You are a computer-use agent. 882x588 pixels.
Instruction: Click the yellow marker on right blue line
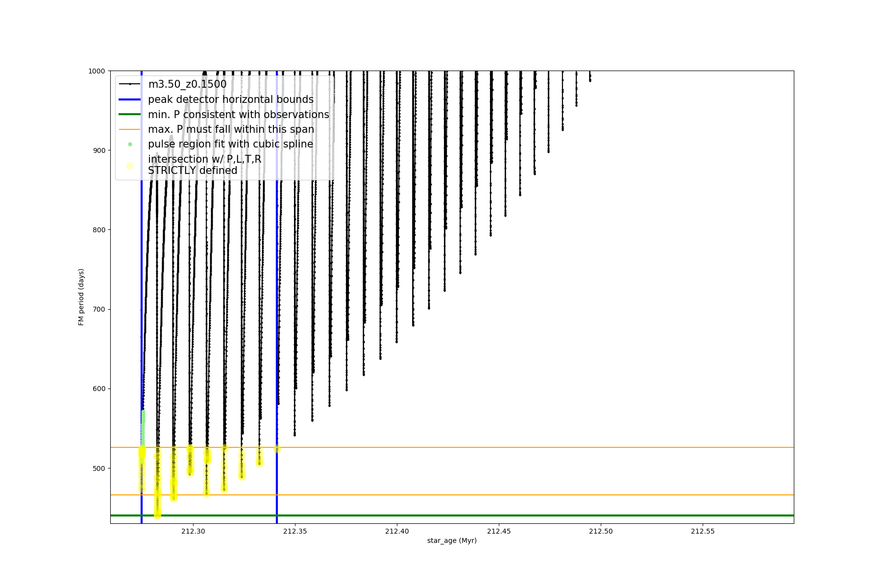pos(277,449)
